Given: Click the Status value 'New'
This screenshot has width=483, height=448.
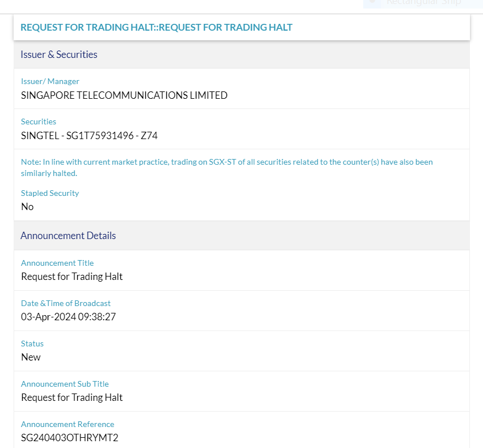Looking at the screenshot, I should pyautogui.click(x=31, y=357).
